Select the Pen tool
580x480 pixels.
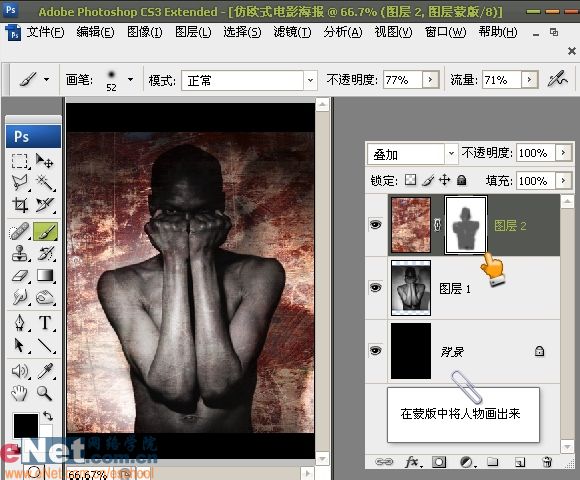(20, 323)
